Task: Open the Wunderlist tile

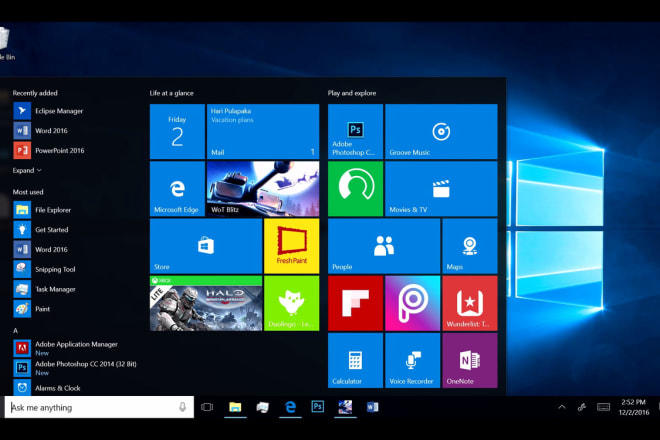Action: (x=470, y=303)
